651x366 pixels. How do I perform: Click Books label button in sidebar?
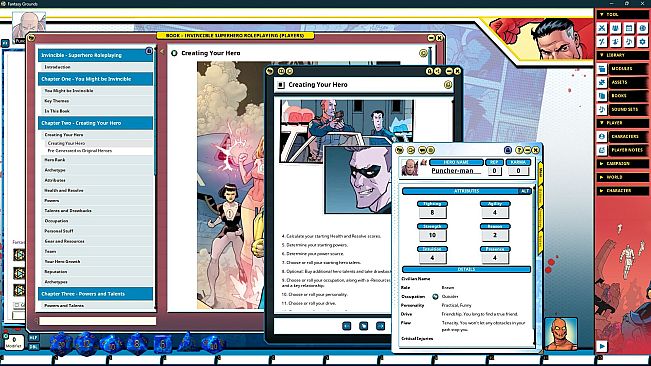[x=629, y=96]
